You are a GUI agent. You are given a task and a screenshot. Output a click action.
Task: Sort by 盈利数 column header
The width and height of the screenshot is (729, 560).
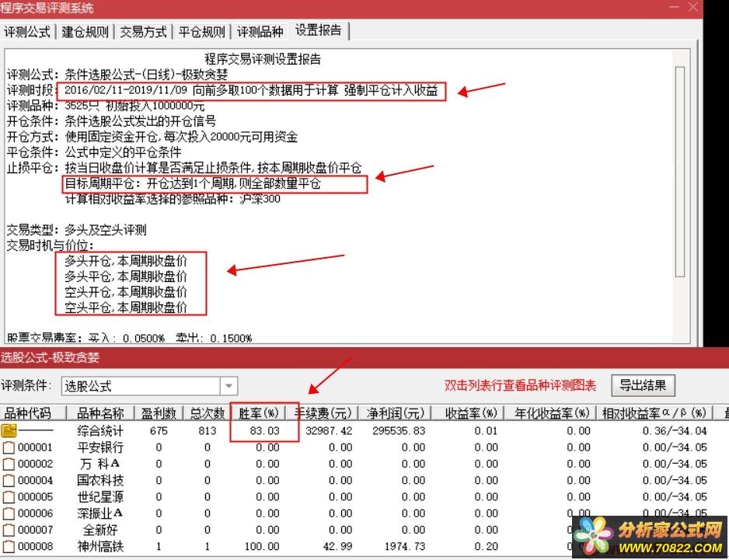coord(159,412)
